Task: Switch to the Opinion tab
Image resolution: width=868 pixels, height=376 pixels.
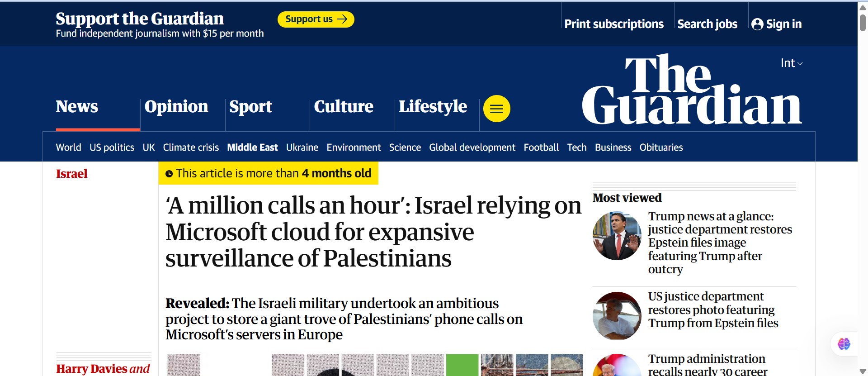Action: pos(176,107)
